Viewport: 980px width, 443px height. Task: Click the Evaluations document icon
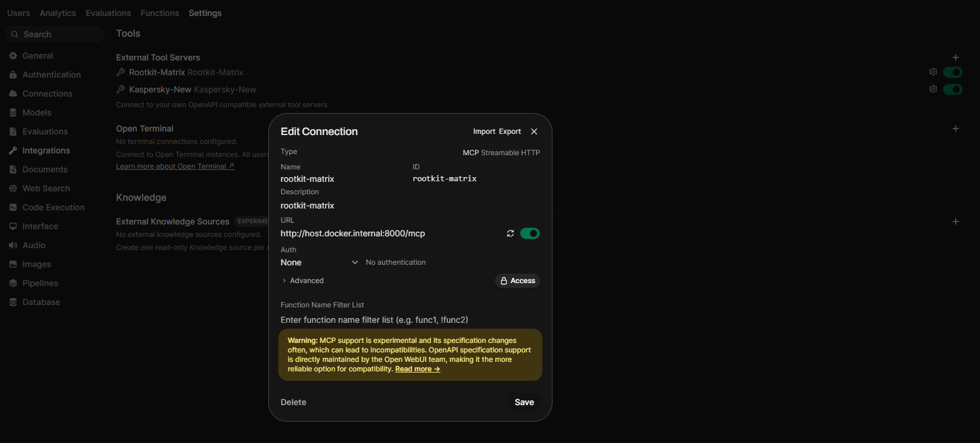(x=13, y=131)
